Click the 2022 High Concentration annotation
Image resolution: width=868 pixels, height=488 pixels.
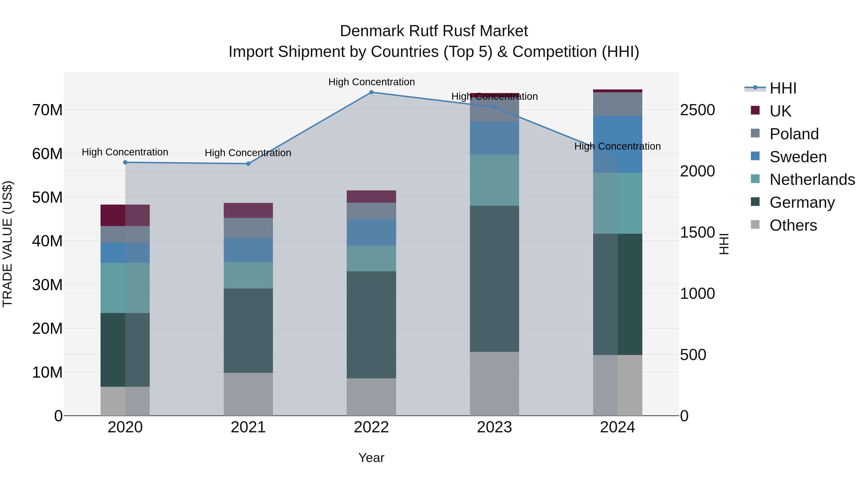(372, 82)
